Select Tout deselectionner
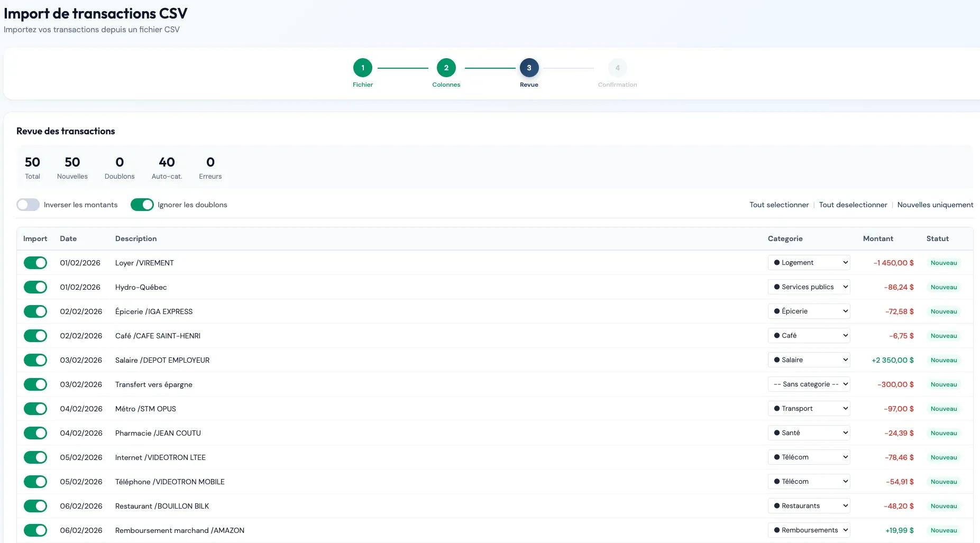 pos(853,205)
